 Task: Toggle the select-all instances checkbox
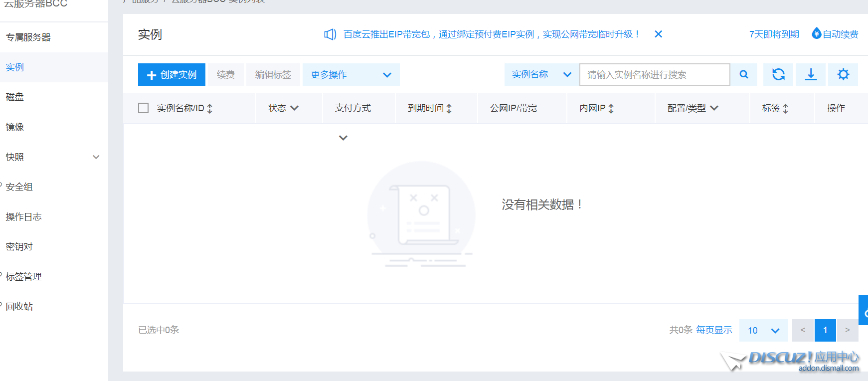[x=144, y=108]
